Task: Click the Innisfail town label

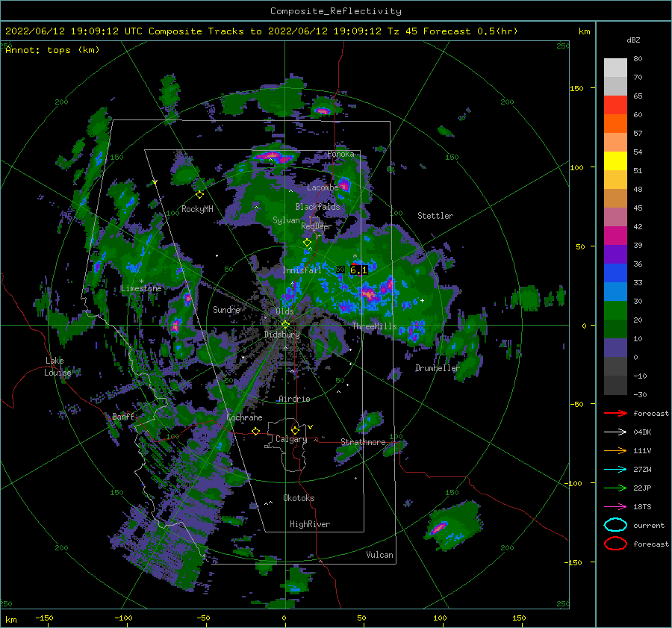Action: point(302,270)
